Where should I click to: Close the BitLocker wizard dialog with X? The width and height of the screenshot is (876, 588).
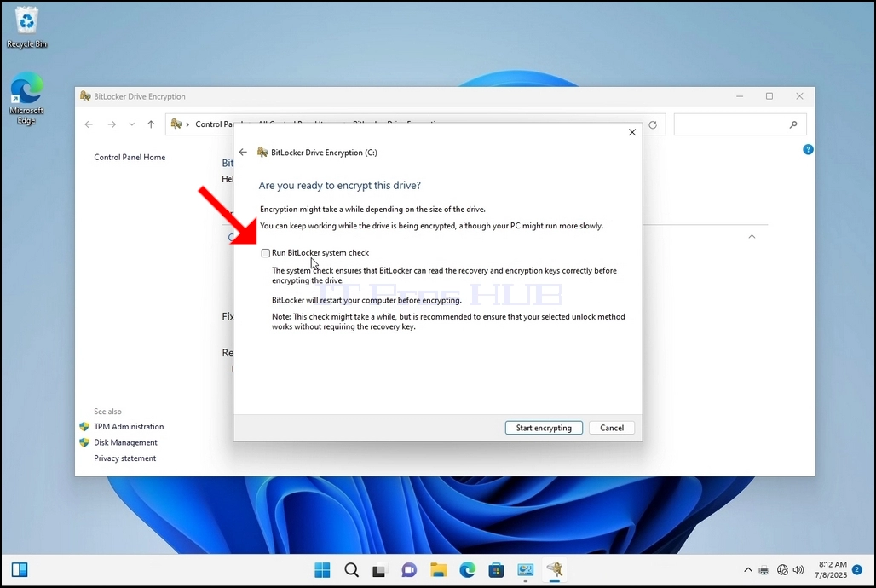tap(631, 132)
